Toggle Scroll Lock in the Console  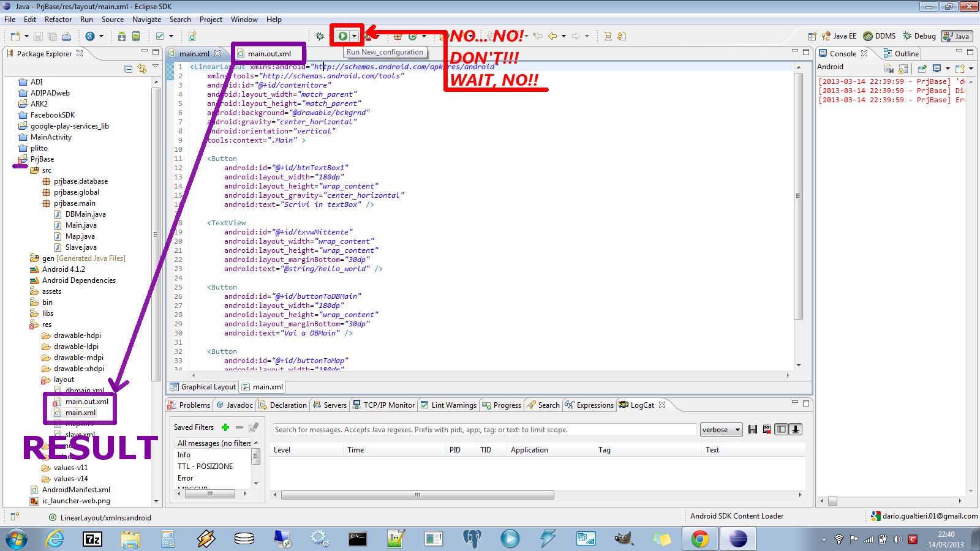click(903, 69)
